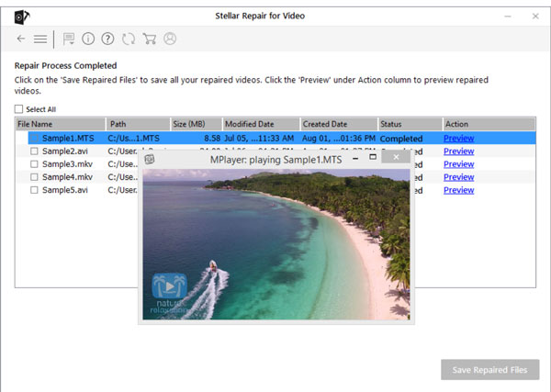
Task: Enable the Select All checkbox
Action: point(19,109)
